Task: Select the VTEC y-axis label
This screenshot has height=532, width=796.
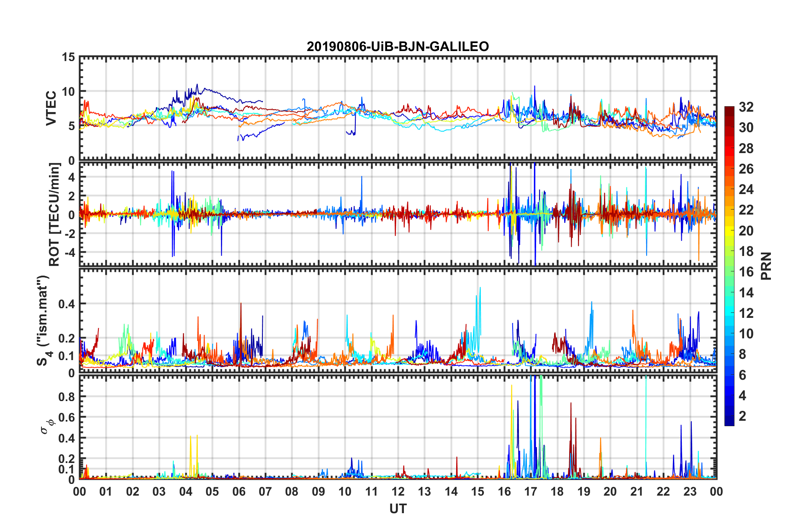Action: pyautogui.click(x=51, y=108)
